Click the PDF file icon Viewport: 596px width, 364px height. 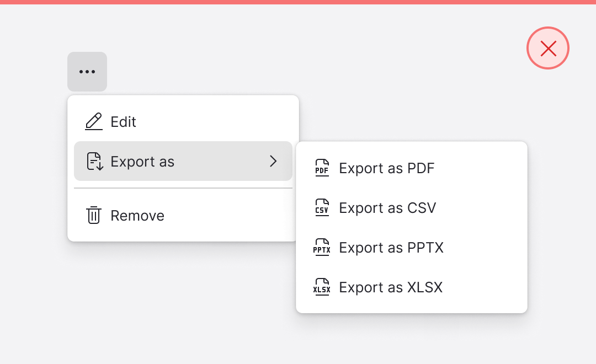tap(322, 168)
